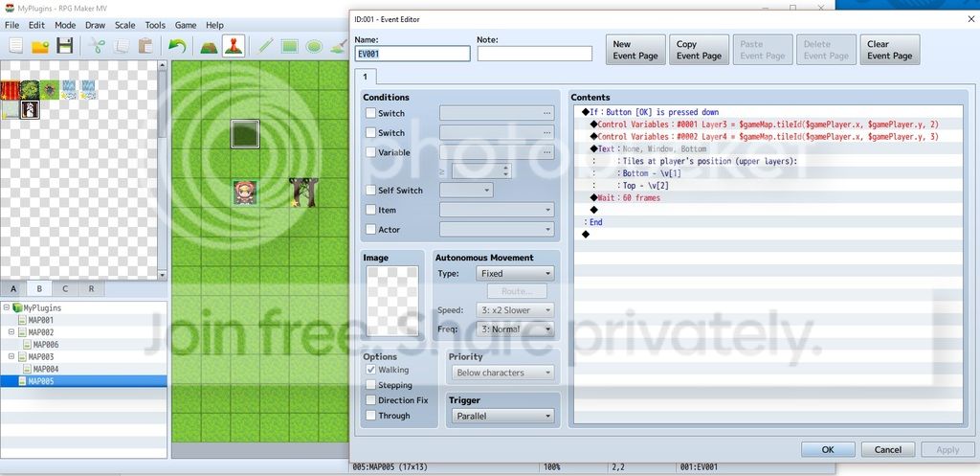Screen dimensions: 980x476
Task: Toggle the second Switch condition checkbox
Action: pyautogui.click(x=370, y=132)
